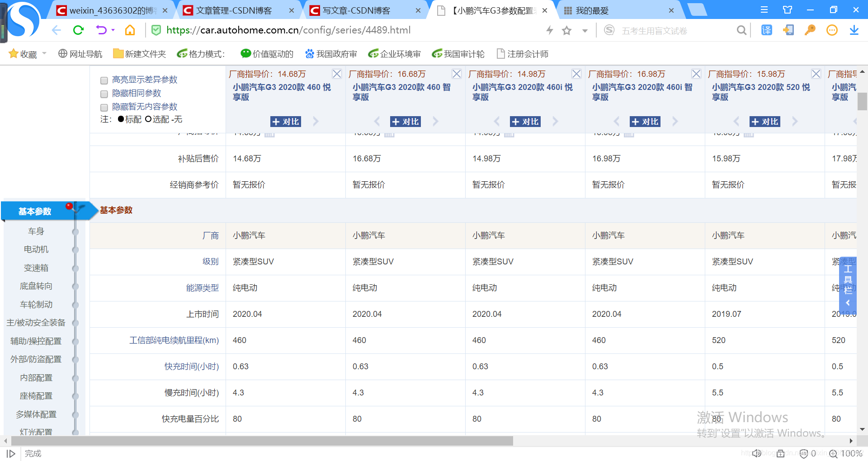The width and height of the screenshot is (868, 461).
Task: Open the translate page icon
Action: [767, 30]
